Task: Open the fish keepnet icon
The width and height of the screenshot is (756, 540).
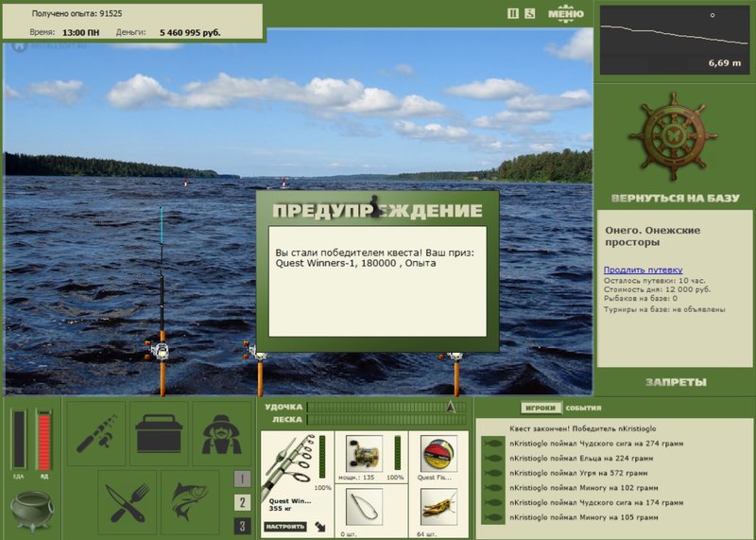Action: (190, 502)
